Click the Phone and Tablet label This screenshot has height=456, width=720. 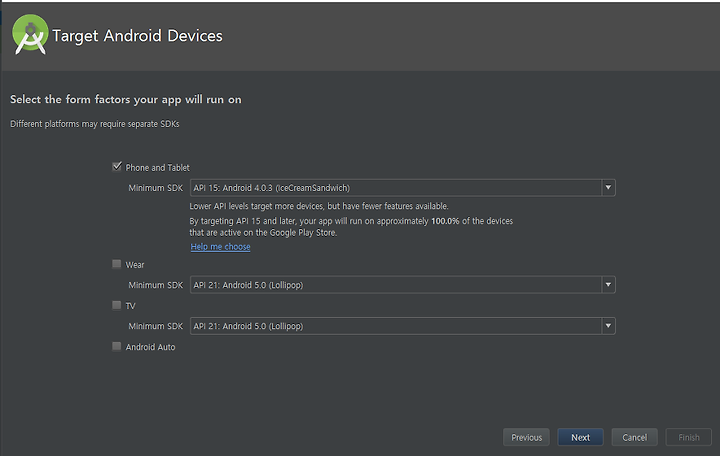coord(158,168)
